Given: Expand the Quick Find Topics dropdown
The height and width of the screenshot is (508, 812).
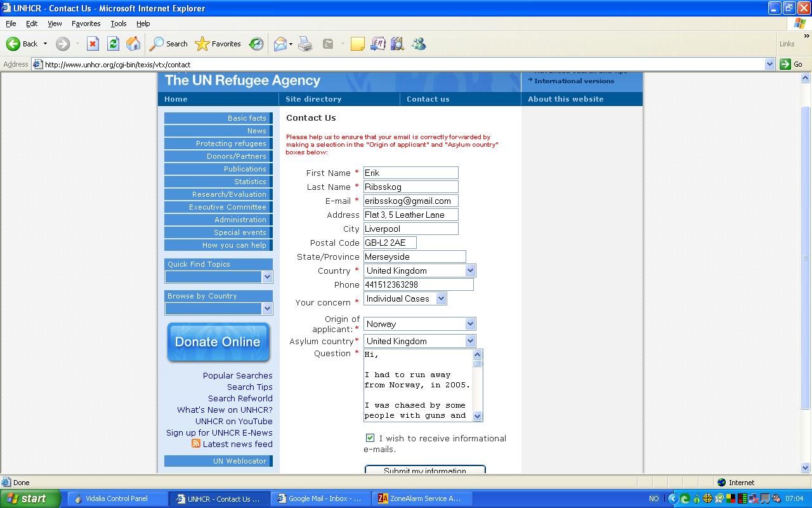Looking at the screenshot, I should pos(267,277).
